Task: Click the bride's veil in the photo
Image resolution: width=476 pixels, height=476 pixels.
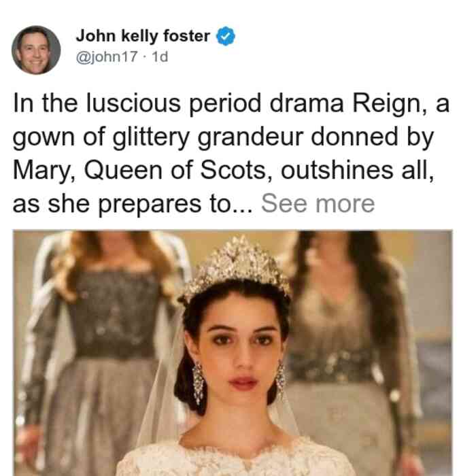Action: pos(161,394)
